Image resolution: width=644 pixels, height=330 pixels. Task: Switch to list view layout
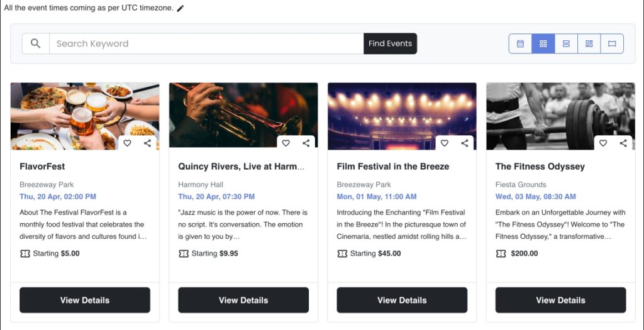pos(566,43)
